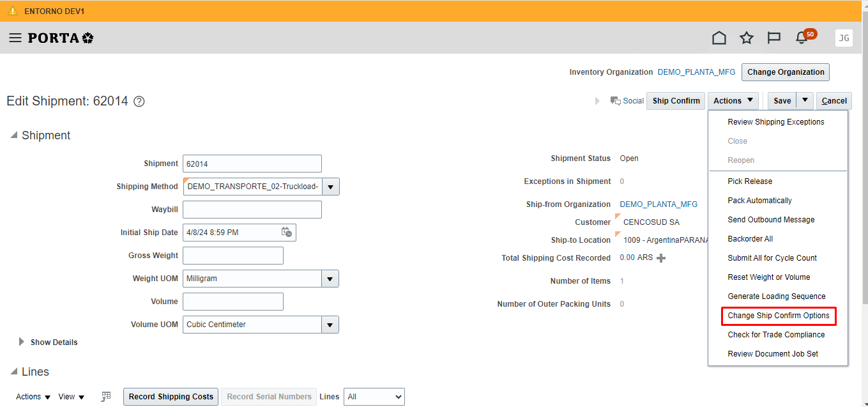Click the 0.00 shipping cost link
Screen dimensions: 868x407
click(627, 258)
